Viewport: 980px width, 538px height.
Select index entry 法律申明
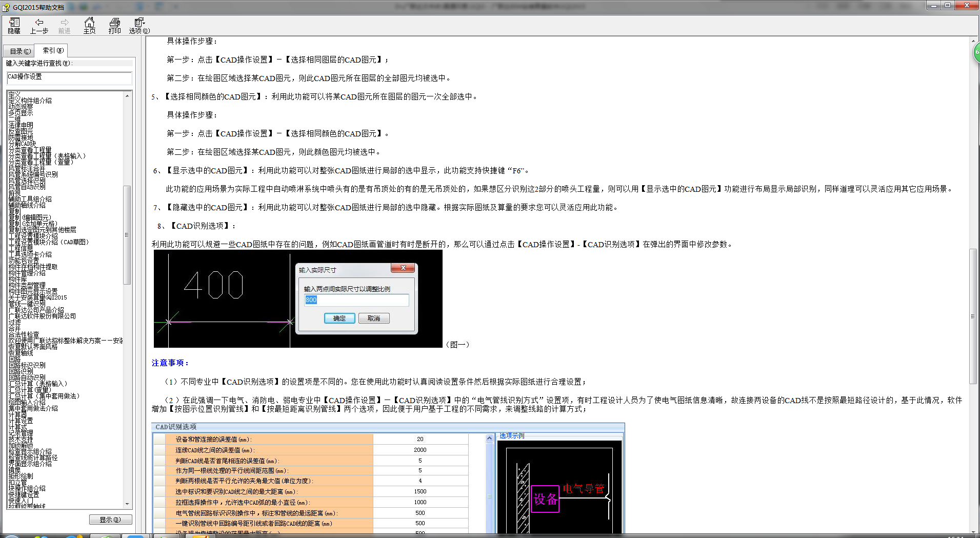[21, 125]
